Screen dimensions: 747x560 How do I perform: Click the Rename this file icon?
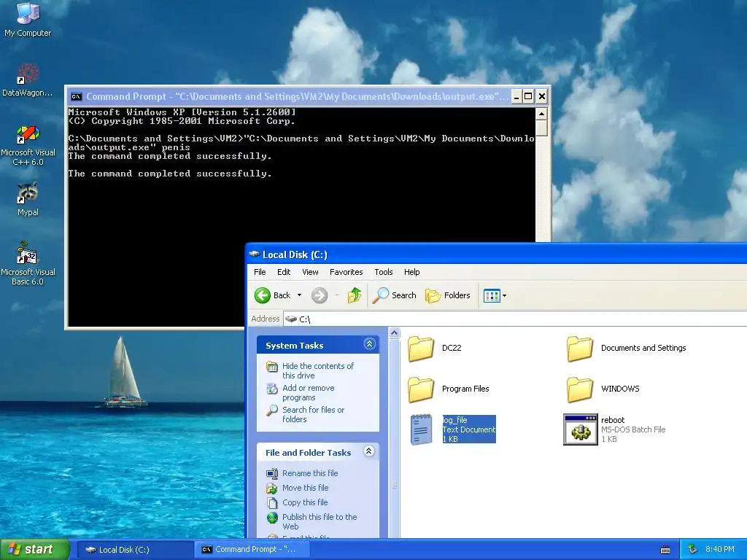[272, 473]
